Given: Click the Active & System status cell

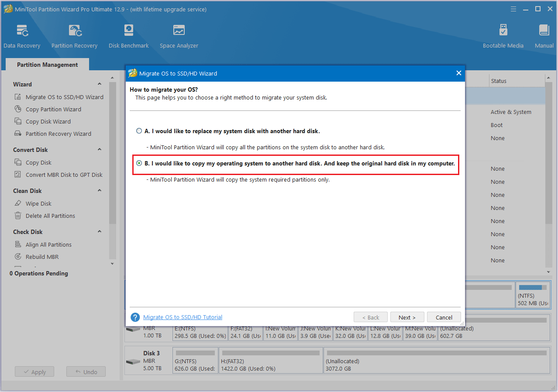Looking at the screenshot, I should tap(511, 112).
